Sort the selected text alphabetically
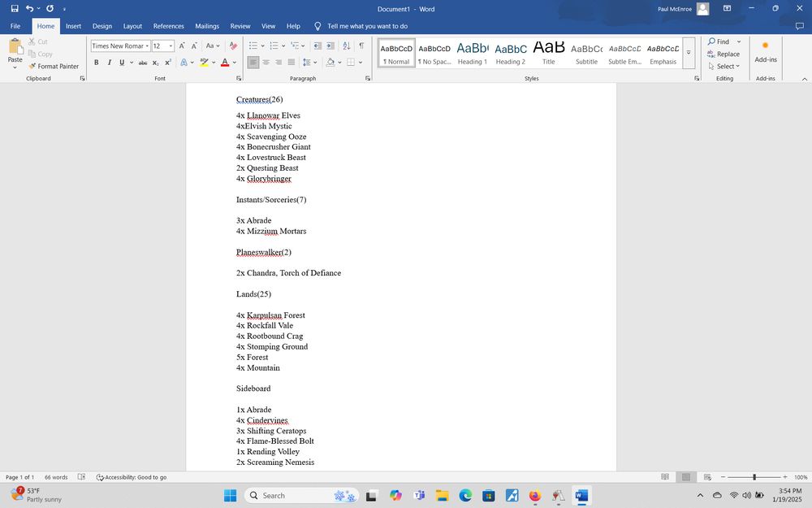This screenshot has width=812, height=508. (x=347, y=46)
